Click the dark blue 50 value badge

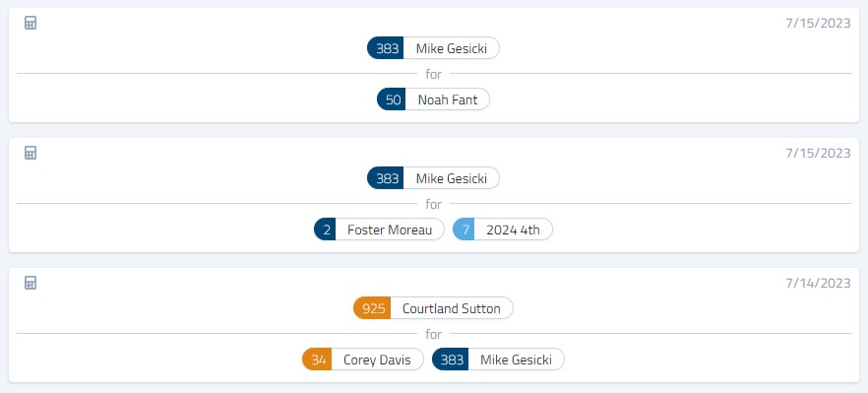[392, 99]
